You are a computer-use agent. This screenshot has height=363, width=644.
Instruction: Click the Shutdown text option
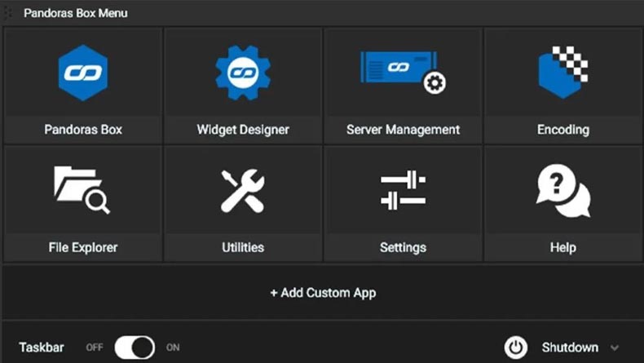pos(570,348)
